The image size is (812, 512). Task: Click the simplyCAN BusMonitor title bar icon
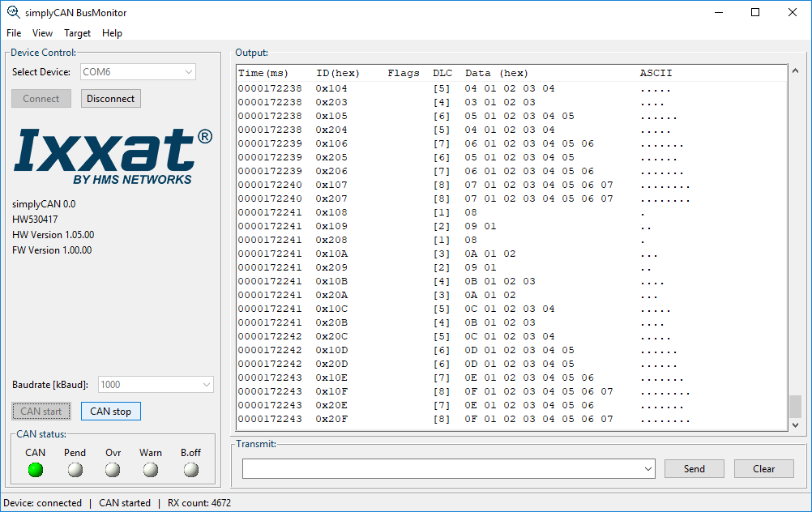coord(13,12)
